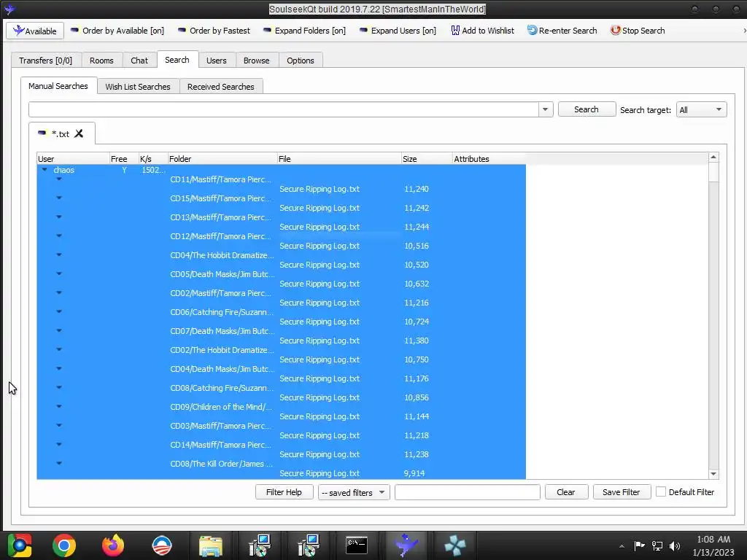Viewport: 747px width, 560px height.
Task: Collapse the CD04/The Hobbit Dramatize folder node
Action: [x=59, y=254]
